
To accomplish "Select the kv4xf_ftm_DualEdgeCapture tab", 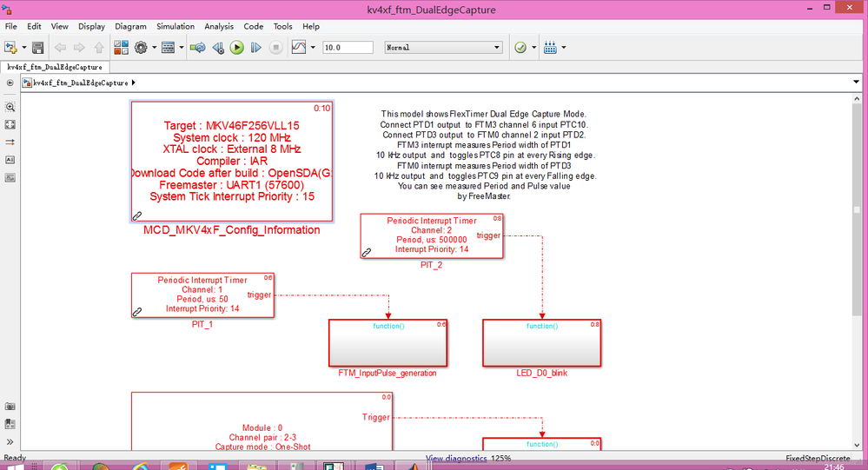I will point(55,67).
